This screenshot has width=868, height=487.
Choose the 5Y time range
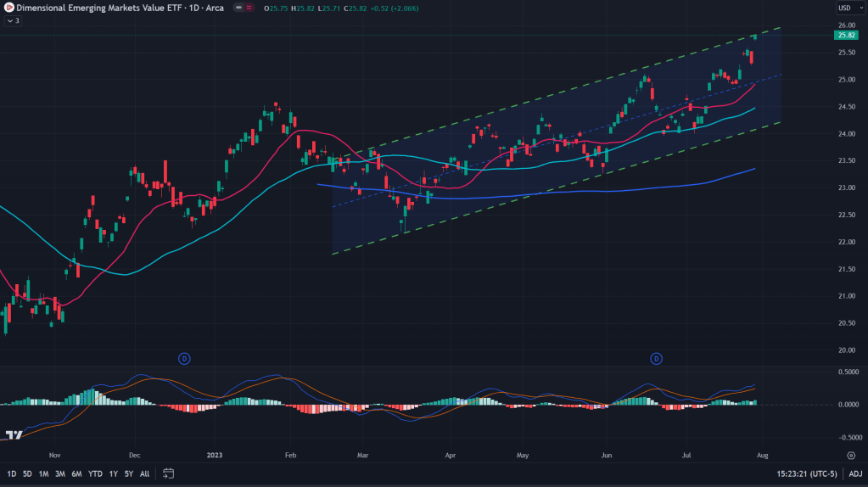pos(128,473)
